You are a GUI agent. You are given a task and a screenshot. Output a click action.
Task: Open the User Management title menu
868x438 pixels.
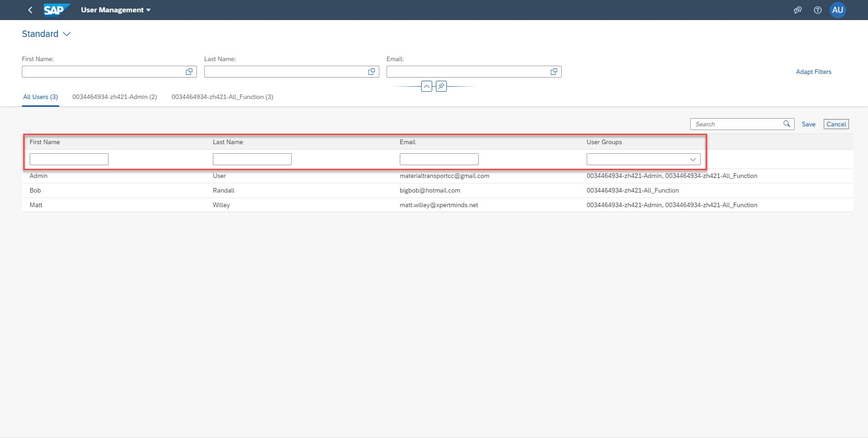point(116,10)
